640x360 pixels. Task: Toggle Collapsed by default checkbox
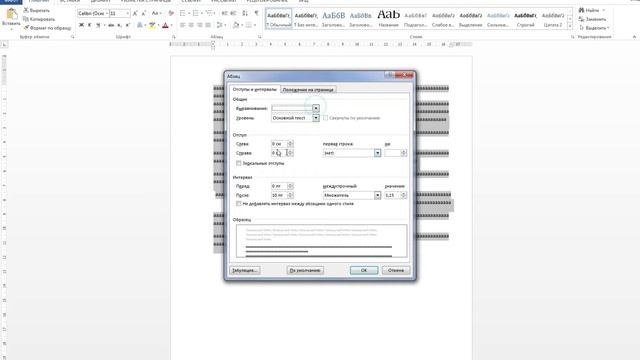326,118
